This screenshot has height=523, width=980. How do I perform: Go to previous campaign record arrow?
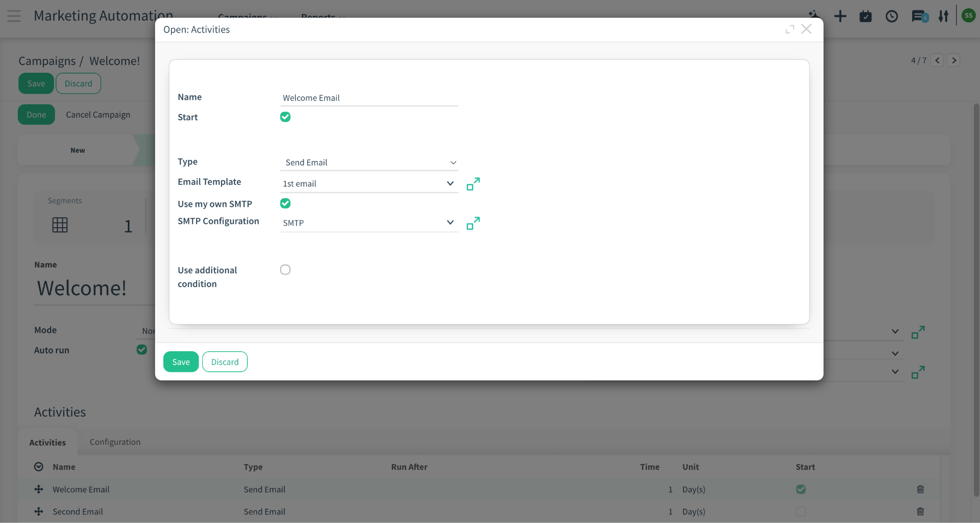coord(937,60)
